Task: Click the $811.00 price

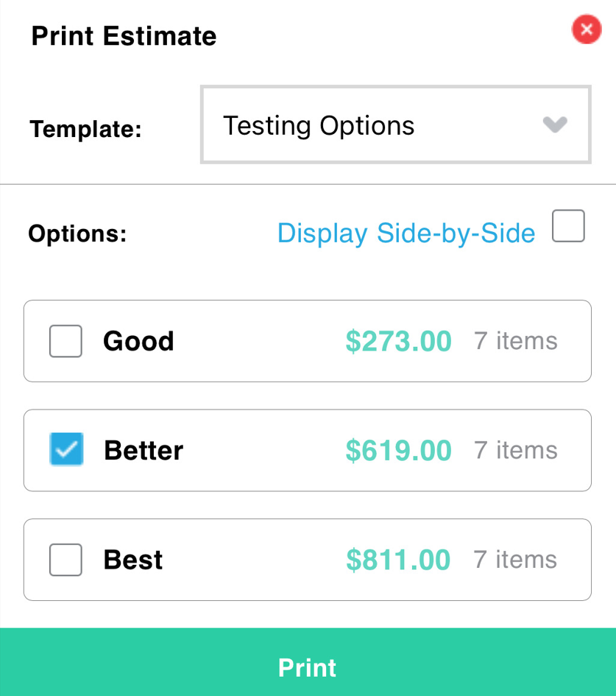Action: click(398, 559)
